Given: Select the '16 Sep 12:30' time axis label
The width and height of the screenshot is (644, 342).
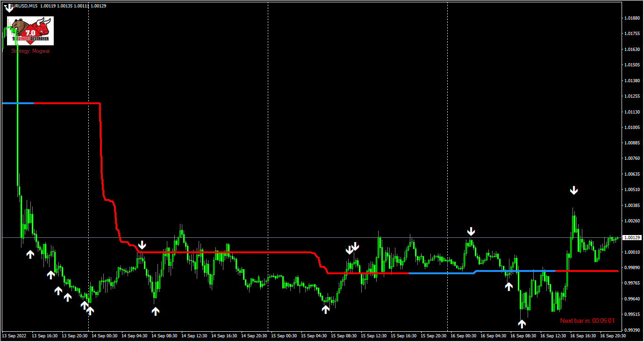Looking at the screenshot, I should 553,335.
